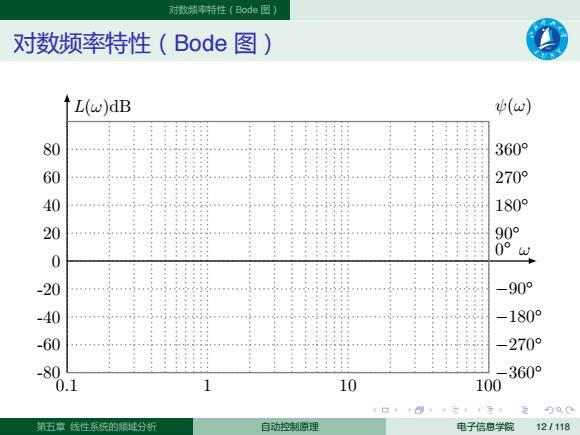This screenshot has width=580, height=435.
Task: Click the go-forward curved arrow icon
Action: point(570,410)
